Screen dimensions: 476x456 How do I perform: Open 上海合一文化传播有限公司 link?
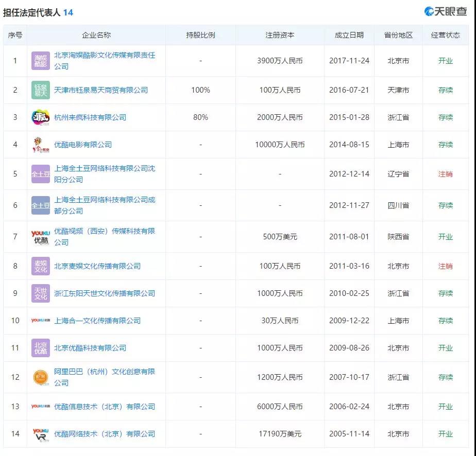tap(97, 321)
